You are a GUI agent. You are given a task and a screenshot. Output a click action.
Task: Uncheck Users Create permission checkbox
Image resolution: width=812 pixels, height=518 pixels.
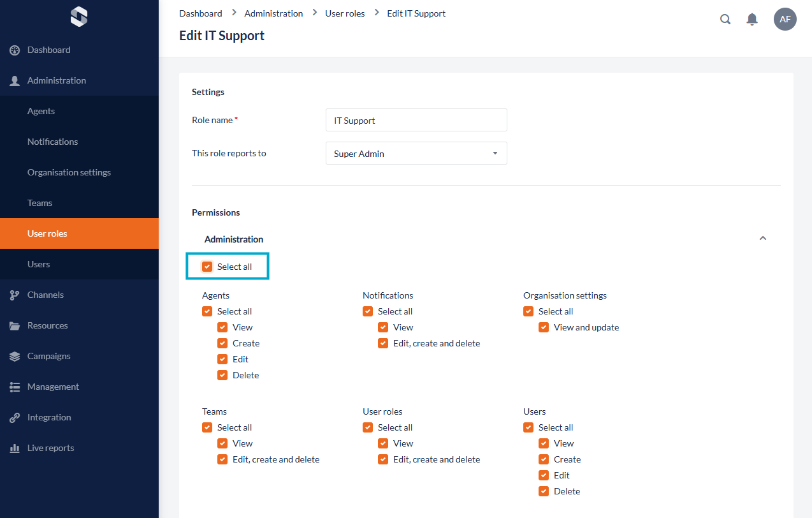544,459
